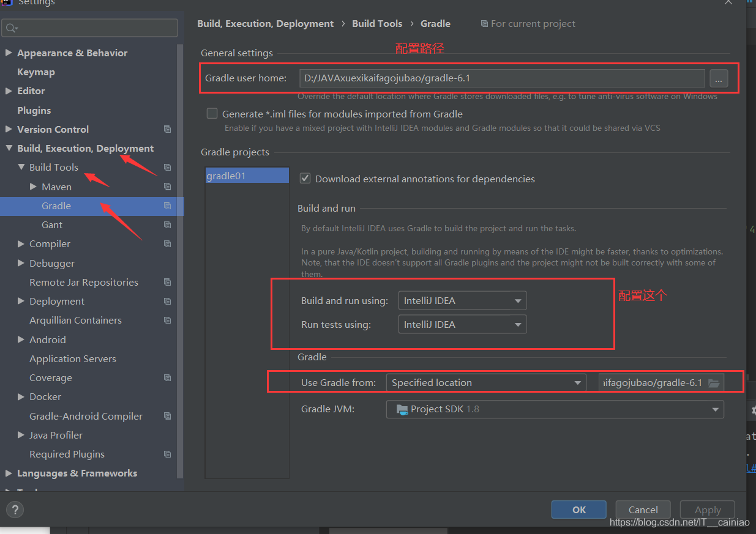
Task: Open Arquillian Containers settings
Action: click(x=75, y=320)
